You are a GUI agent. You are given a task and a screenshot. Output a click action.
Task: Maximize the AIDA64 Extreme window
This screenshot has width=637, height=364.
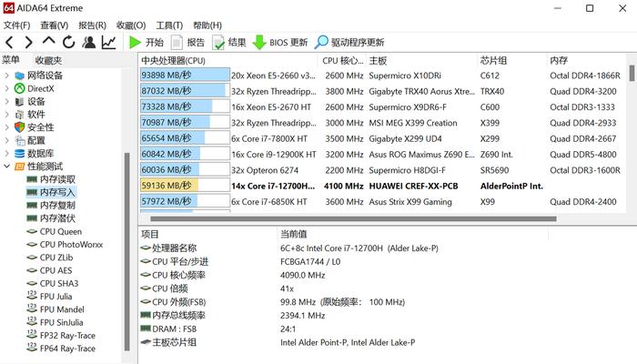click(x=590, y=8)
